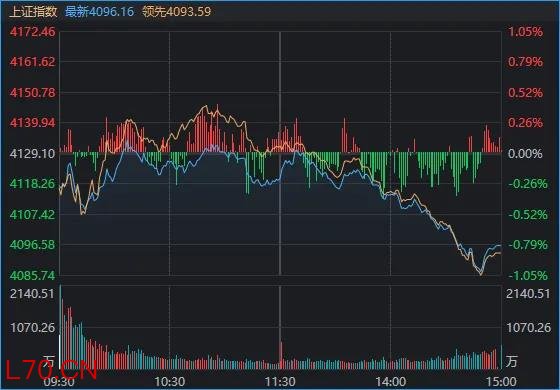Click the 4096.58 price axis label
Screen dimensions: 560x390
pyautogui.click(x=32, y=245)
